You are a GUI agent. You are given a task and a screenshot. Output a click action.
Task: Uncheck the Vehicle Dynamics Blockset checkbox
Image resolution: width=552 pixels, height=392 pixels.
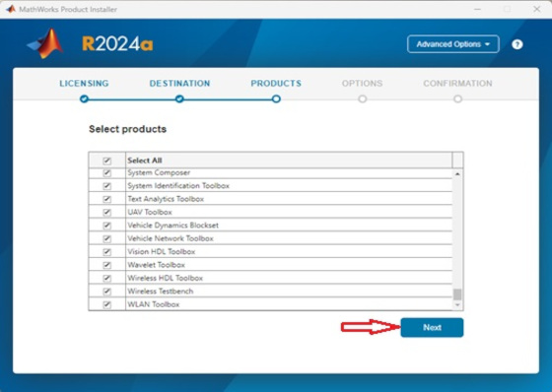click(106, 226)
